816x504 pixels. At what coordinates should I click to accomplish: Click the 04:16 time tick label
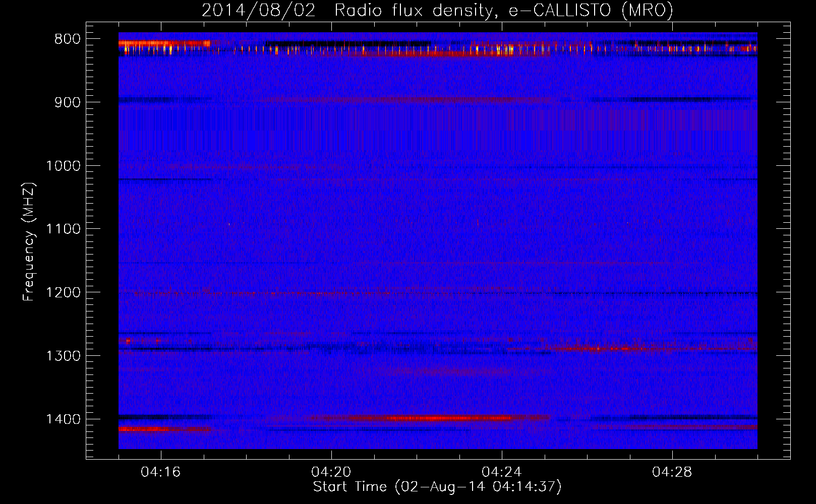161,472
